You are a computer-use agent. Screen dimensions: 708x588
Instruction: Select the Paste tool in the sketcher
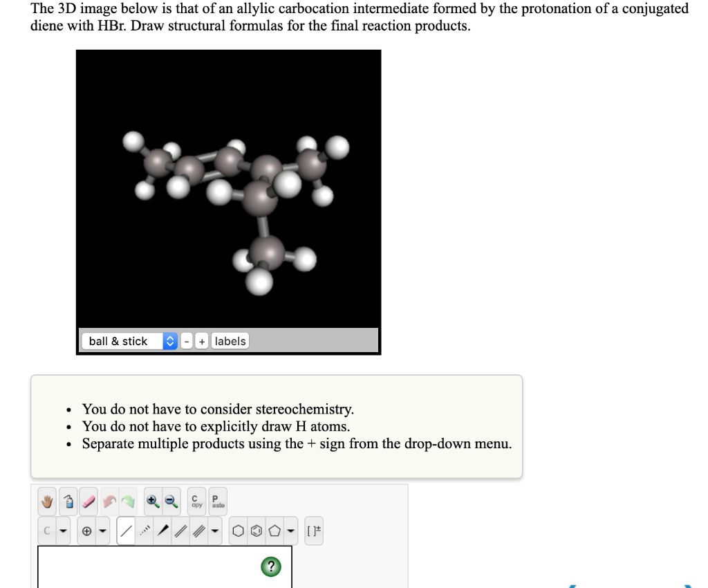(216, 500)
